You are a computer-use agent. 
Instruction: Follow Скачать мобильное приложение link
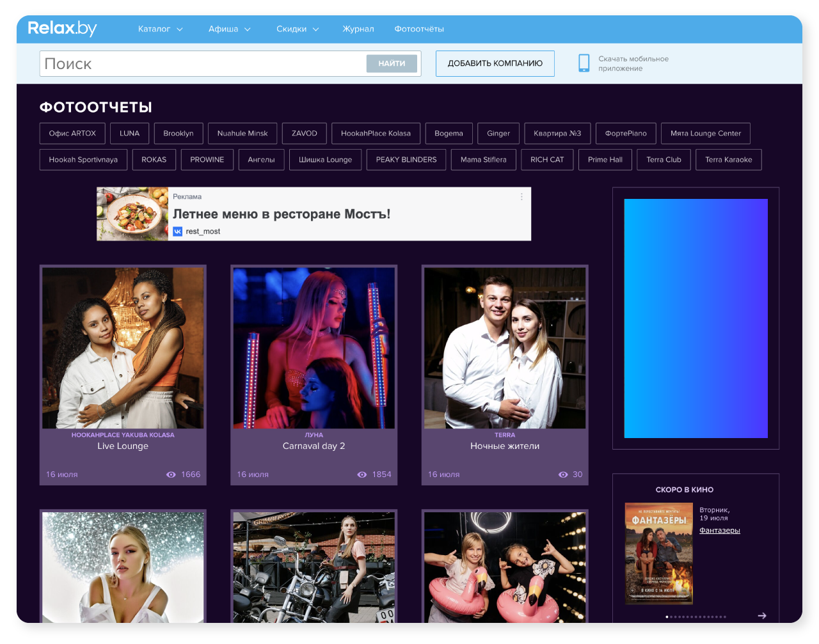633,63
